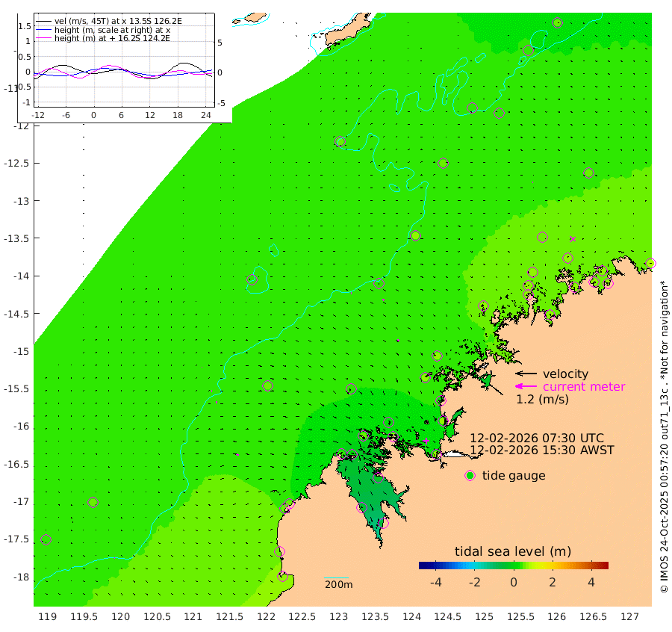Click the magenta current meter legend arrow
This screenshot has width=672, height=632.
pos(526,386)
